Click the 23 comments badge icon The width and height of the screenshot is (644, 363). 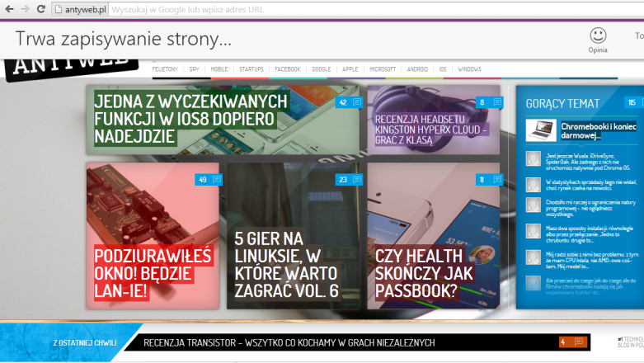[349, 180]
